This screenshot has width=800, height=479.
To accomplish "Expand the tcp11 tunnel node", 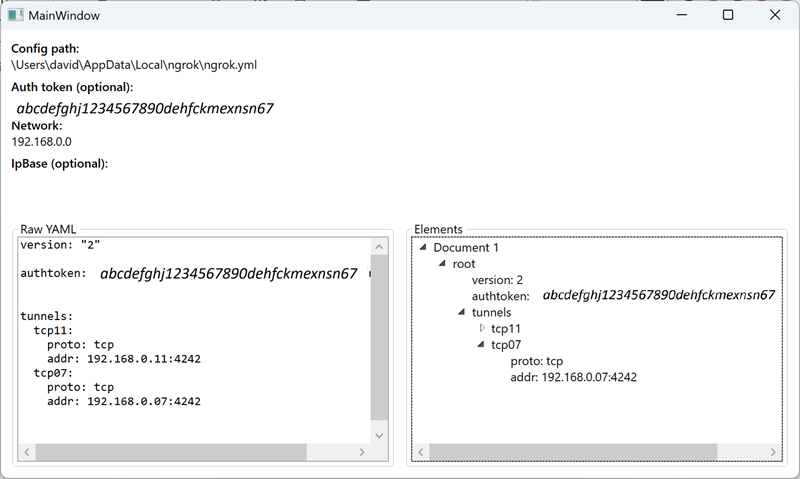I will pyautogui.click(x=481, y=328).
